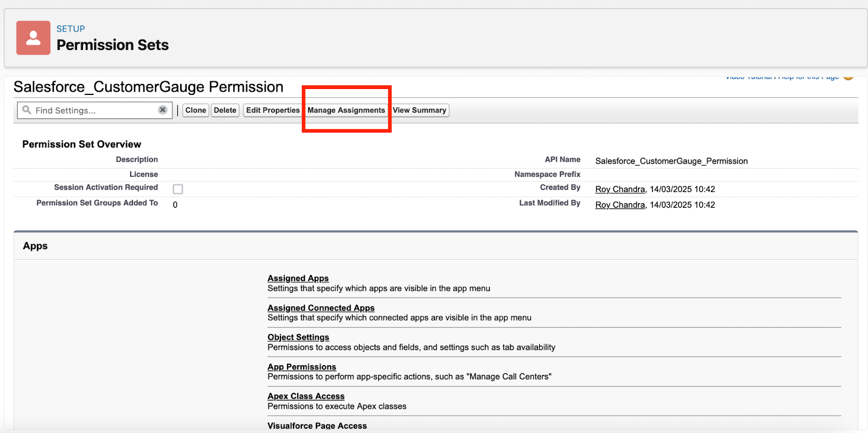This screenshot has height=433, width=868.
Task: Click the Delete button
Action: [225, 110]
